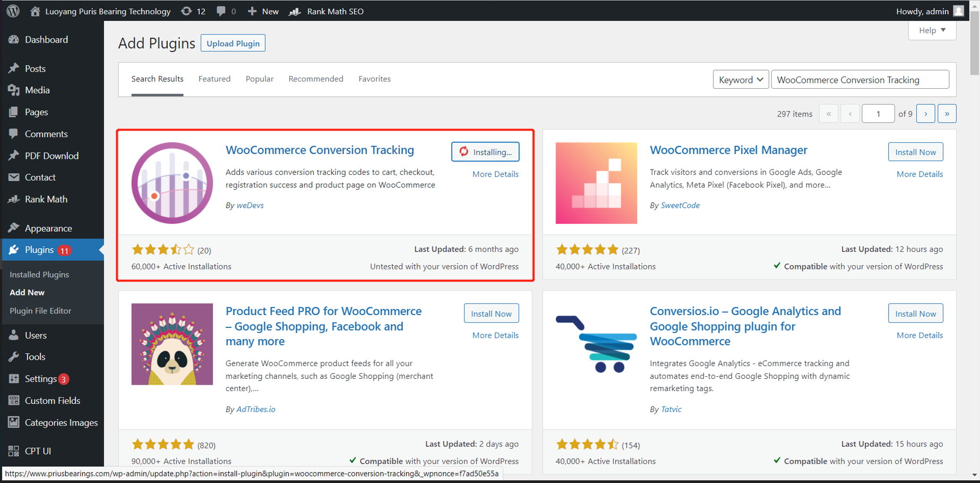Click the Posts pin icon
980x483 pixels.
14,69
